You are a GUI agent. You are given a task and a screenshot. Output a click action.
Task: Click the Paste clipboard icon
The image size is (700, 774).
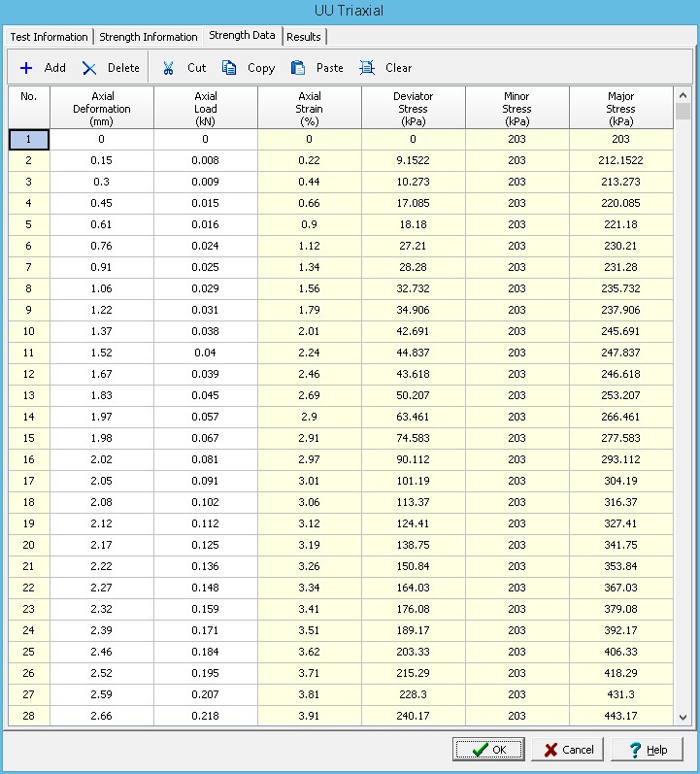coord(298,68)
